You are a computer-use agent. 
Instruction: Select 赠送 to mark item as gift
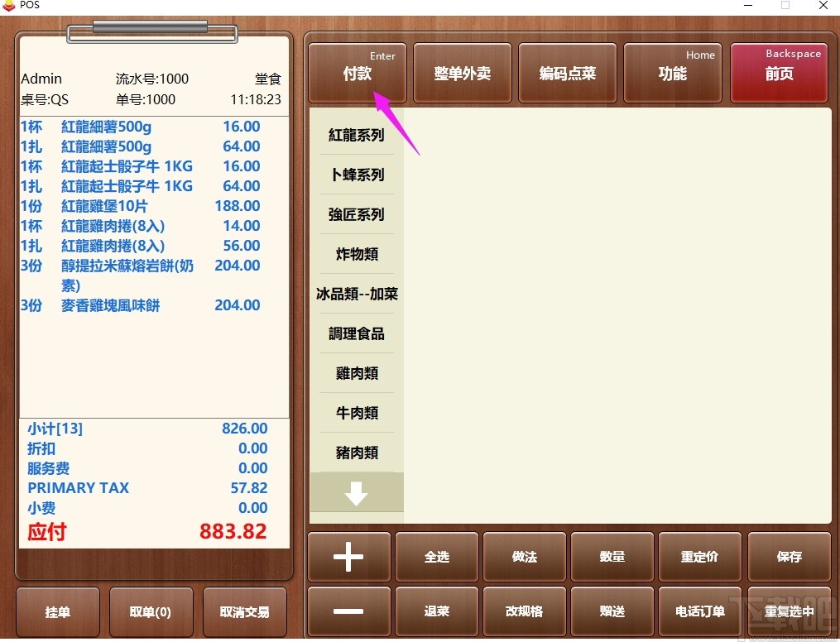[x=612, y=611]
